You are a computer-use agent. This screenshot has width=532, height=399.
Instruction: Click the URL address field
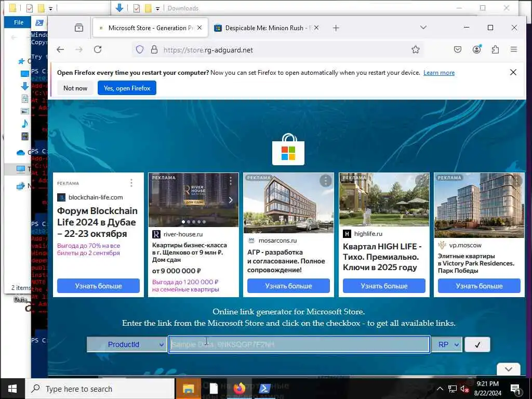click(x=278, y=50)
